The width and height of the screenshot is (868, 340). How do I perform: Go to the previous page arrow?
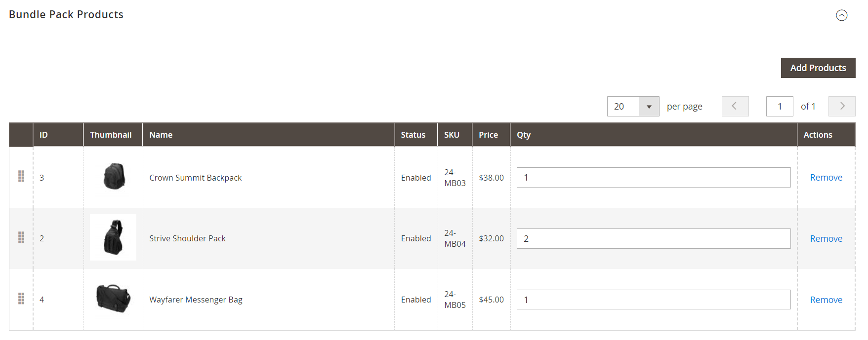(x=735, y=107)
